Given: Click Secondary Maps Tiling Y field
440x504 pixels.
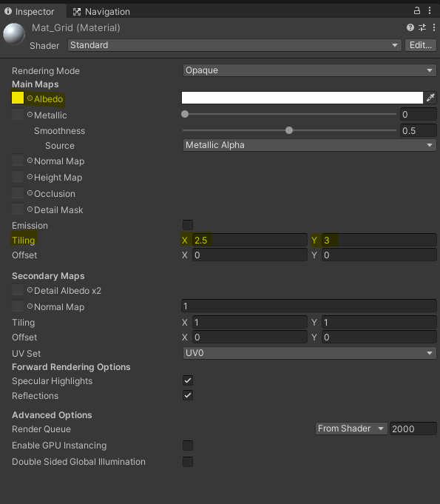Looking at the screenshot, I should 379,323.
